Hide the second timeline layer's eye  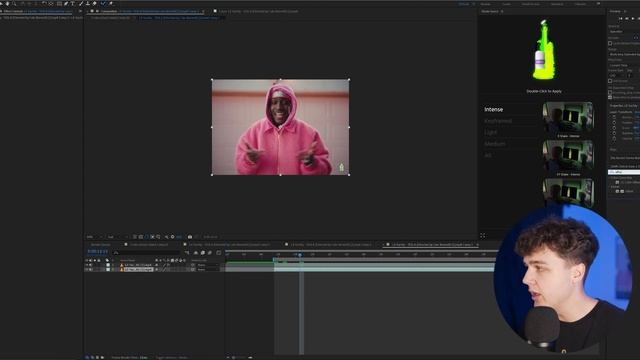87,270
